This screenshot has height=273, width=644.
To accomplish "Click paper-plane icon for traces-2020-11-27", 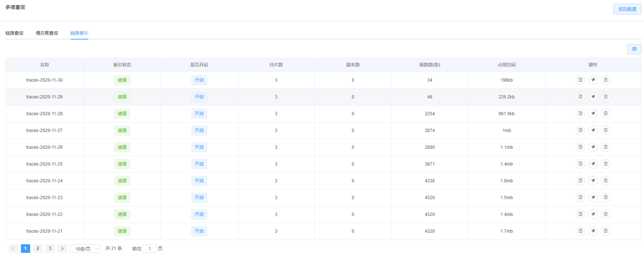I will tap(593, 130).
